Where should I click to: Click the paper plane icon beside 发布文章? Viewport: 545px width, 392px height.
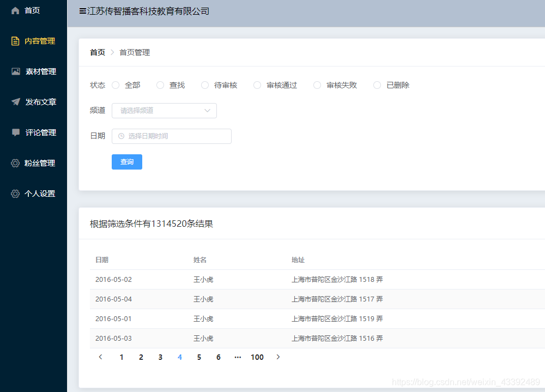(x=16, y=102)
